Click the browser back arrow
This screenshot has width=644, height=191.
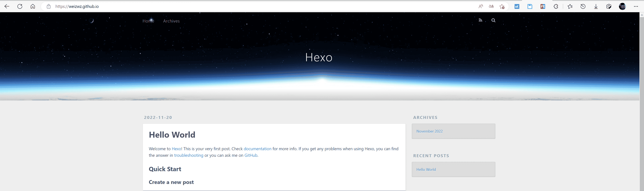(7, 7)
